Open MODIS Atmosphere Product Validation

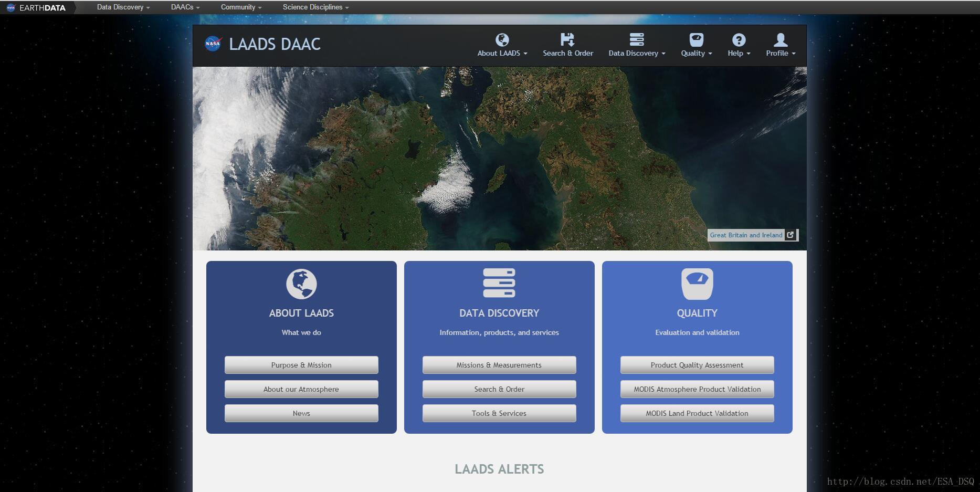(x=697, y=389)
